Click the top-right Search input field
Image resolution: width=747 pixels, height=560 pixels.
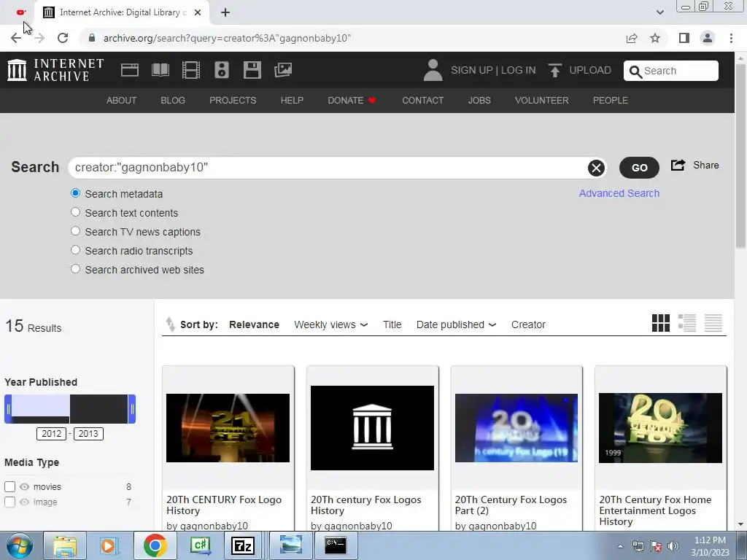pyautogui.click(x=671, y=71)
